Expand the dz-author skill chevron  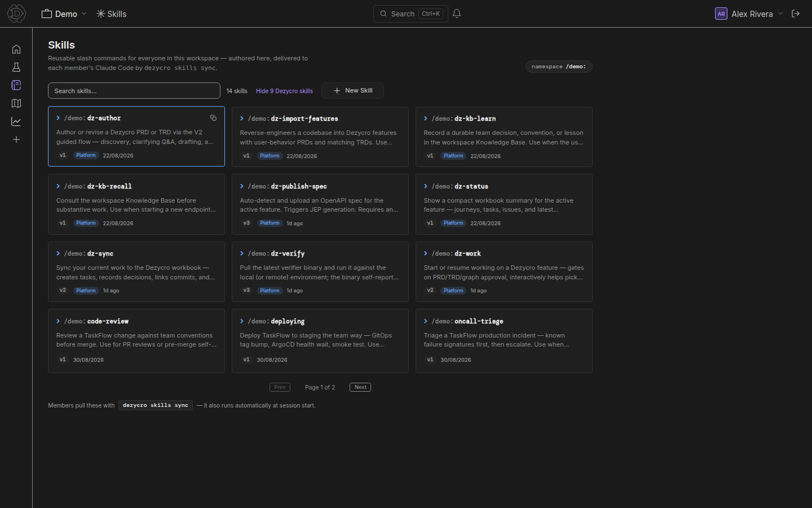pos(58,118)
